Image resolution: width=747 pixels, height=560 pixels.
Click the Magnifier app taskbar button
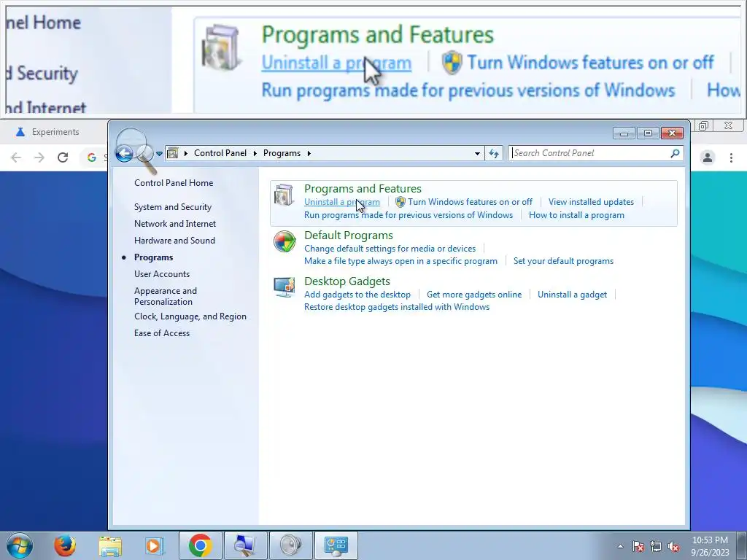point(246,545)
